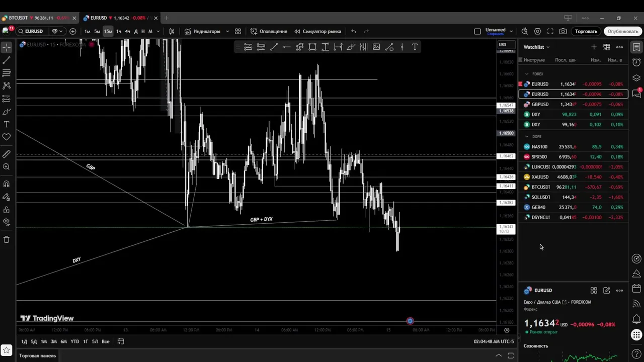The width and height of the screenshot is (644, 362).
Task: Toggle magnet mode
Action: tap(7, 184)
